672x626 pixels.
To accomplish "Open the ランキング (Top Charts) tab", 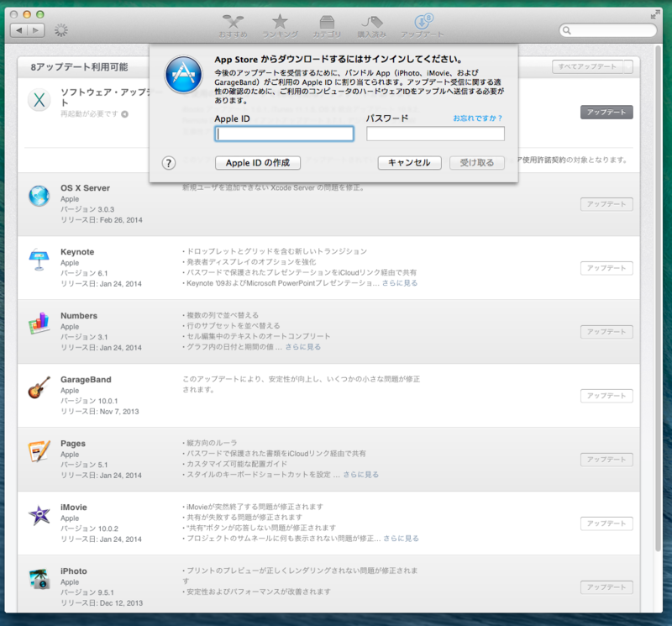I will coord(280,26).
